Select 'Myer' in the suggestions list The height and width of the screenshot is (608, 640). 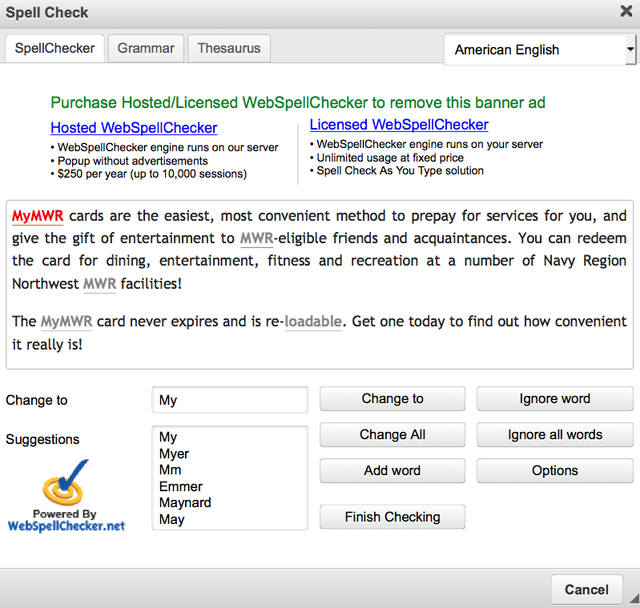click(174, 454)
